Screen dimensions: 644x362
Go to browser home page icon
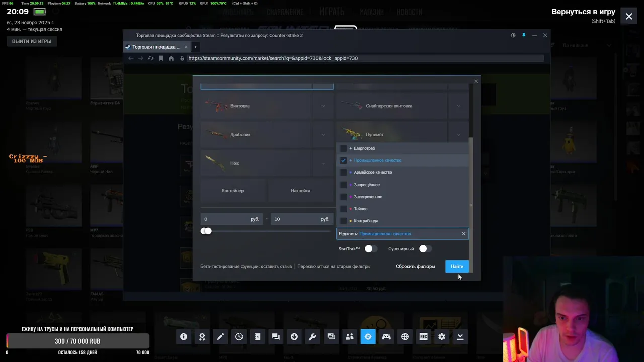click(x=171, y=58)
